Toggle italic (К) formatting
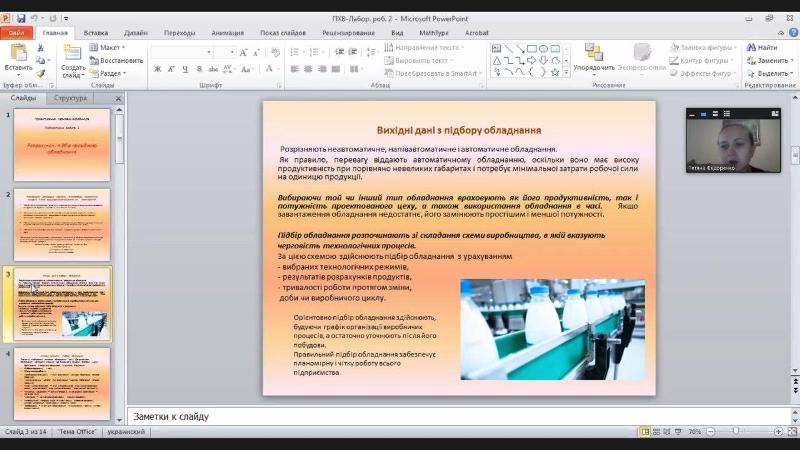The image size is (800, 450). (x=171, y=69)
